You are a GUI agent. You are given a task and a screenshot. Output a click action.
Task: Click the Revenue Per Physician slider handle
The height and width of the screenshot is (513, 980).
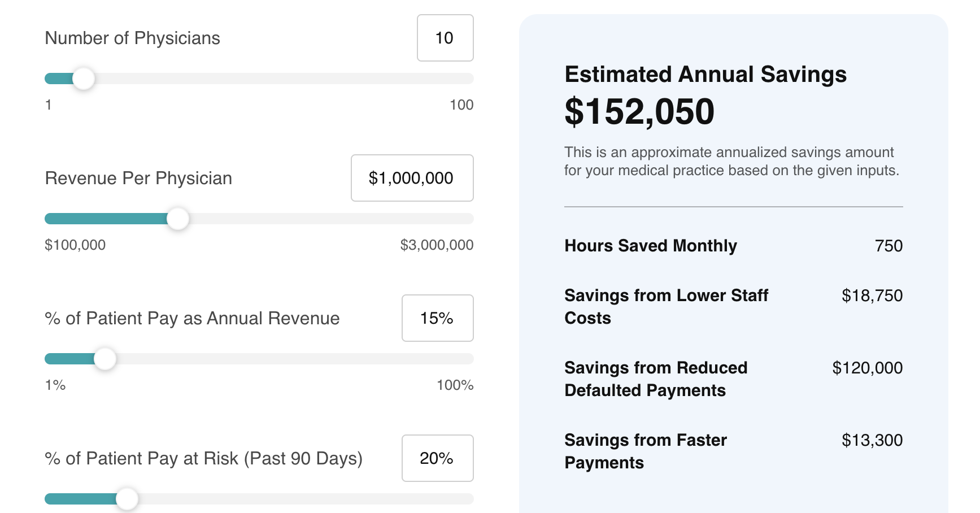point(178,219)
